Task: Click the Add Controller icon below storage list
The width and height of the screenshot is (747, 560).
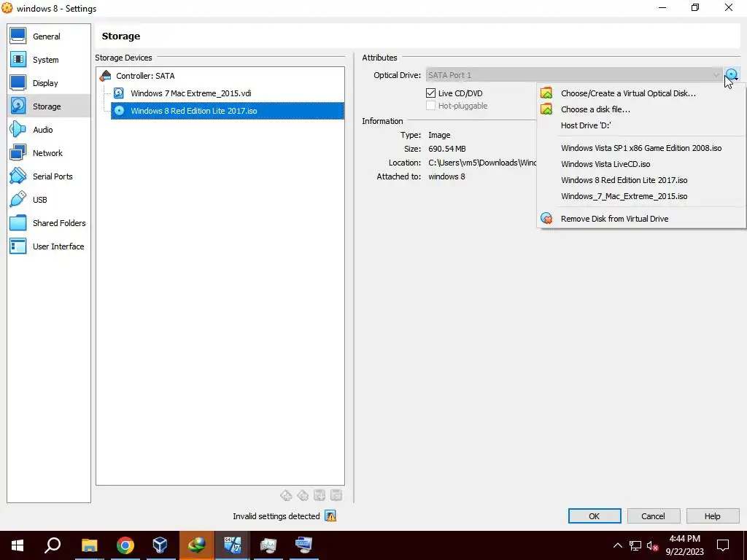Action: (x=286, y=495)
